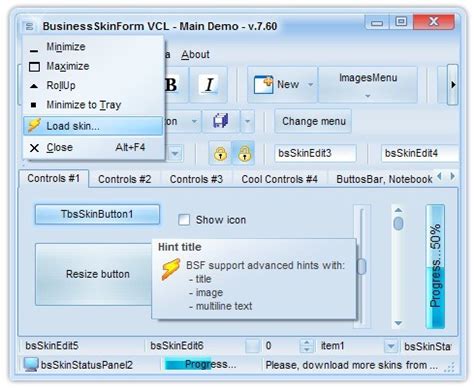Click the status bar Progress gauge
474x389 pixels.
[211, 365]
